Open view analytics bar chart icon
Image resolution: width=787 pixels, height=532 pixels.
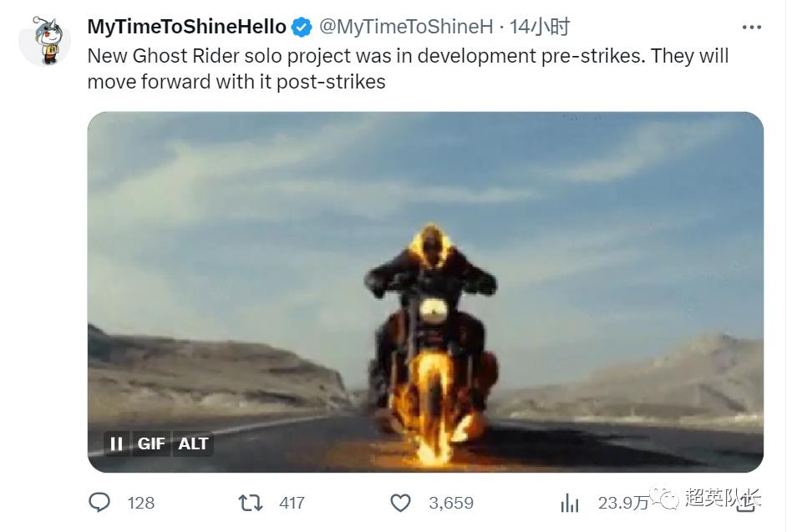click(x=570, y=503)
